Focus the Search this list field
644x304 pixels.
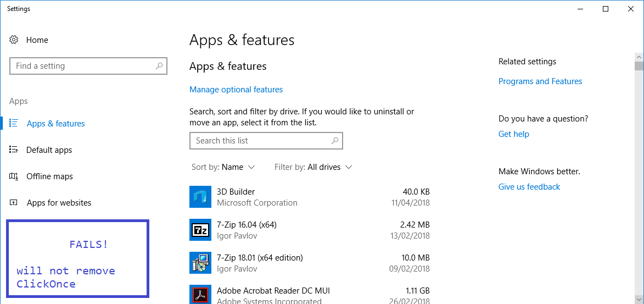266,141
